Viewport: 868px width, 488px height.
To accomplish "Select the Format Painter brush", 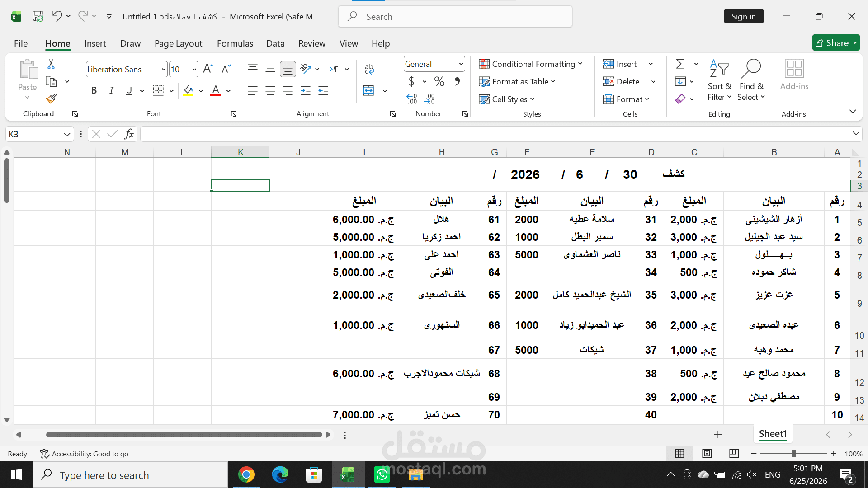I will (51, 99).
